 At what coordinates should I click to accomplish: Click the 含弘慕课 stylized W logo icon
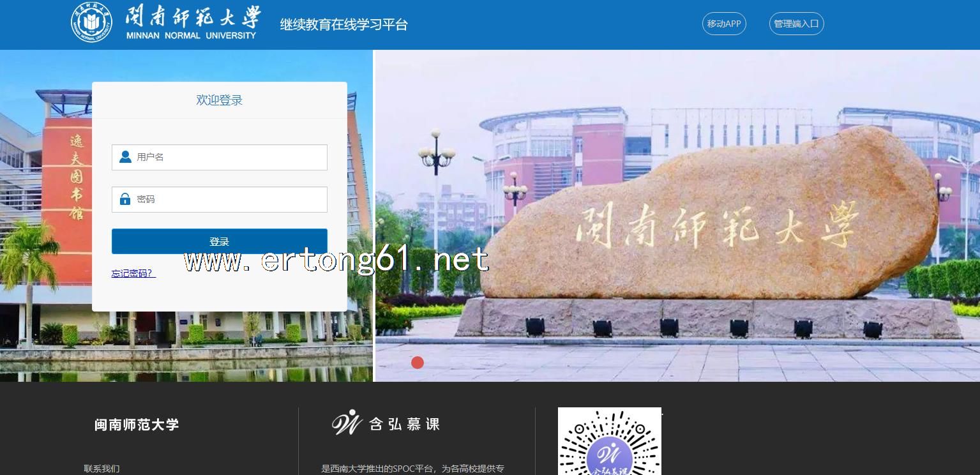(x=347, y=423)
